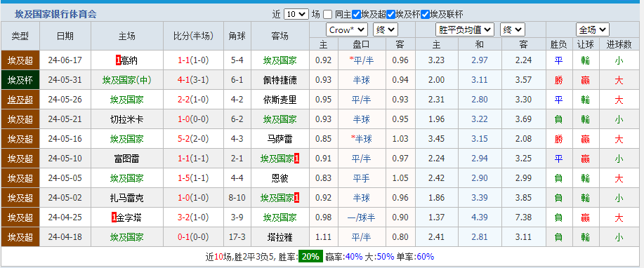Click the 胜负 column header
The image size is (644, 268).
click(558, 44)
